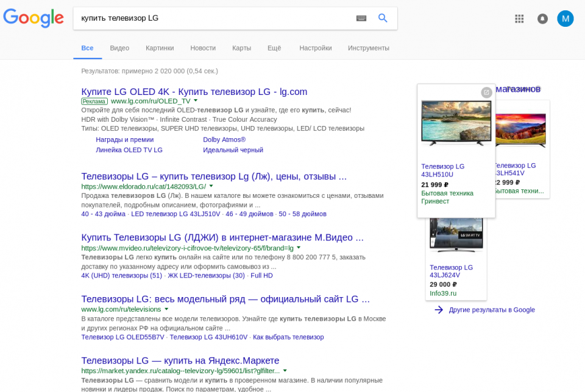Viewport: 585px width, 392px height.
Task: Open Идеальный черный sitelink
Action: 233,150
